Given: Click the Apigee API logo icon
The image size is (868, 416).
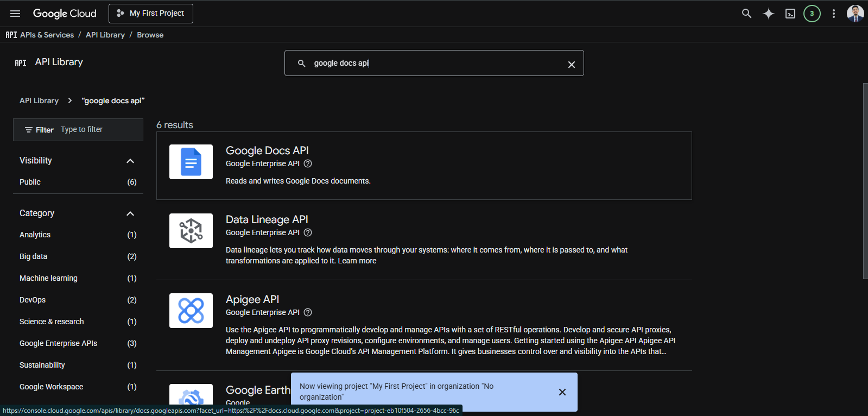Looking at the screenshot, I should (x=191, y=311).
